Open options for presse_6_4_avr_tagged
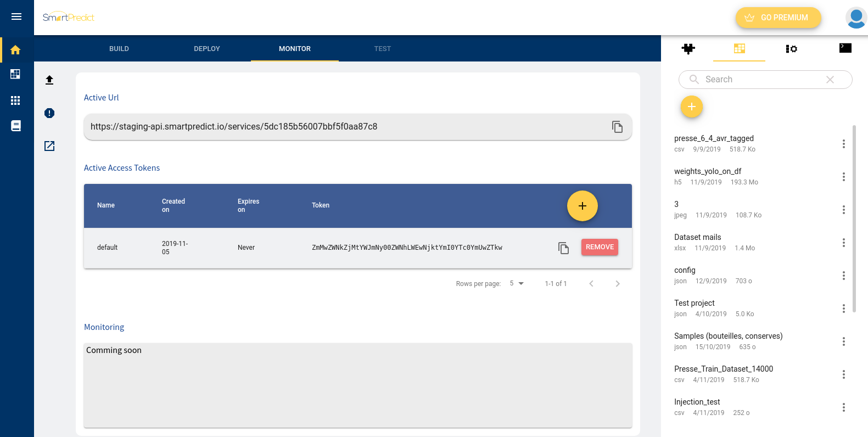The height and width of the screenshot is (437, 868). click(x=843, y=144)
